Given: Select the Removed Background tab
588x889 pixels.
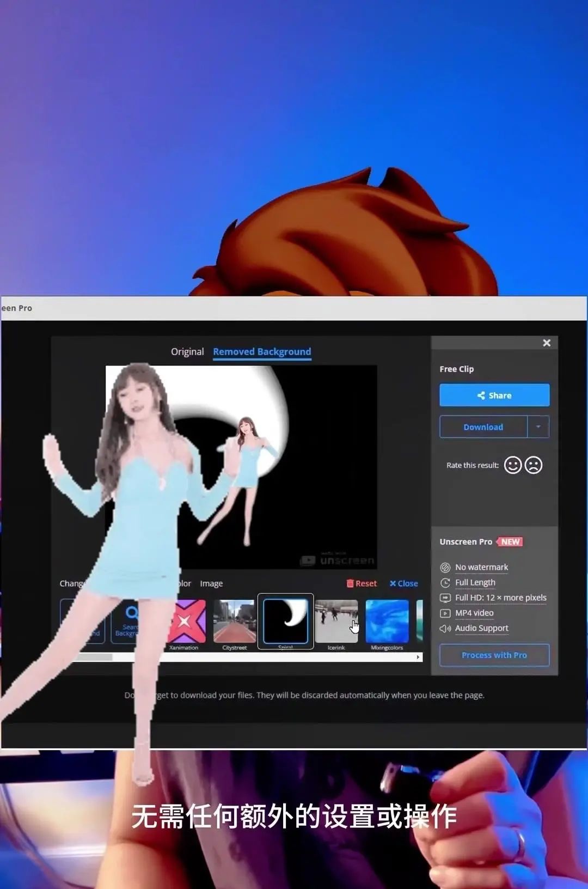Looking at the screenshot, I should [x=262, y=352].
